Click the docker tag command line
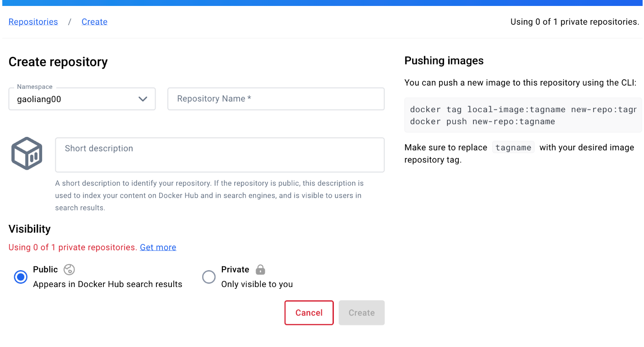Screen dimensions: 644x347 pos(524,109)
